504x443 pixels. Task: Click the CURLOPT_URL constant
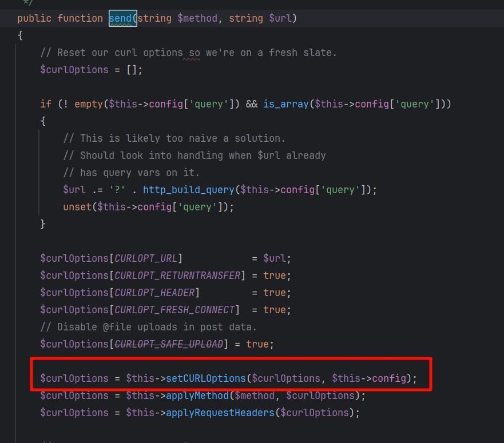point(146,258)
